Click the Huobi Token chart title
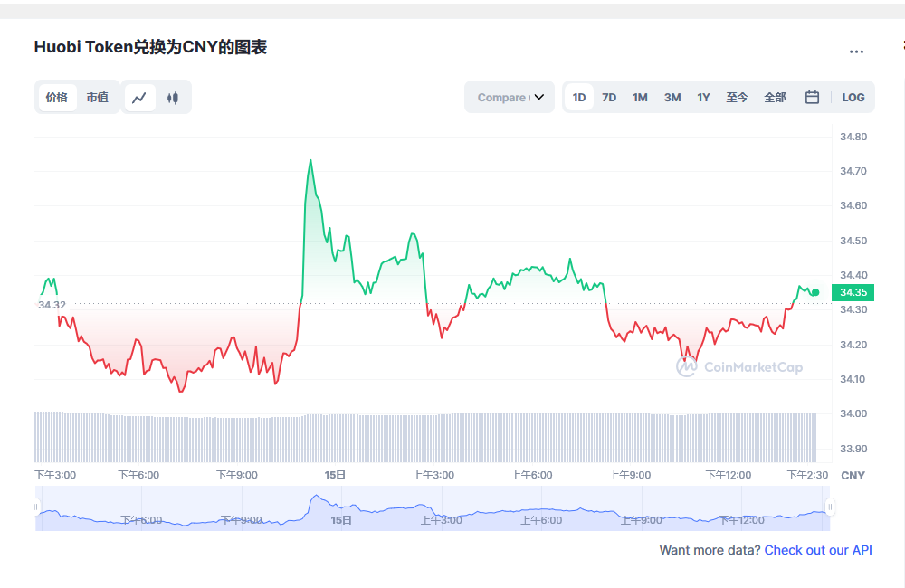The width and height of the screenshot is (905, 588). pyautogui.click(x=150, y=47)
